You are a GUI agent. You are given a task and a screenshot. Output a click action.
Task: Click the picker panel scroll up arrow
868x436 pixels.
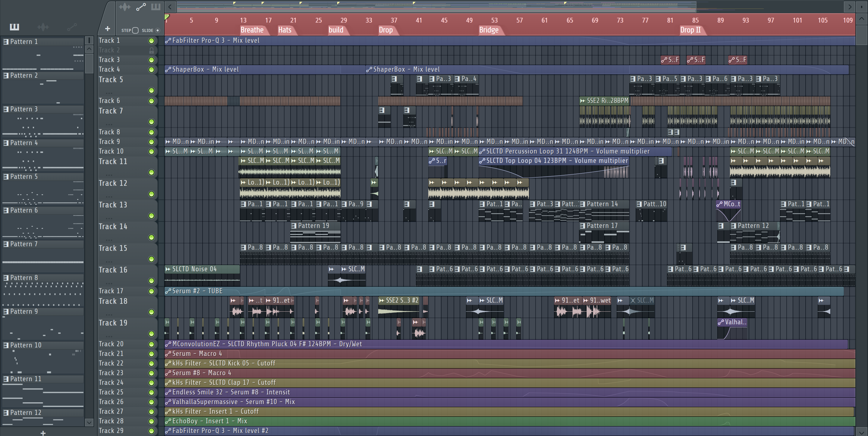pos(89,49)
